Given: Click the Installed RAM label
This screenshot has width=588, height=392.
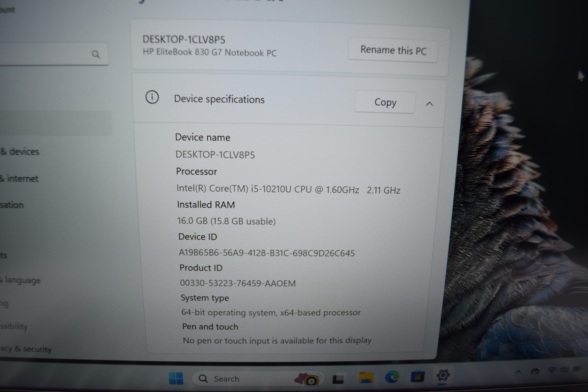Looking at the screenshot, I should tap(206, 205).
